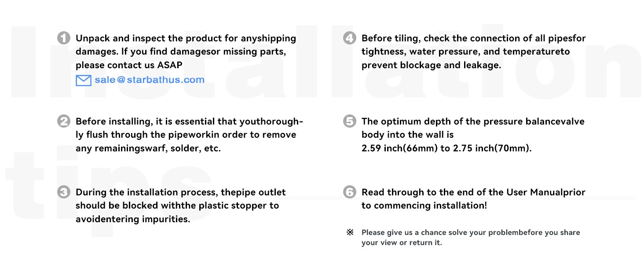Click the 'any remainingswarf, solder, etc.' line
The height and width of the screenshot is (264, 644).
[x=148, y=148]
